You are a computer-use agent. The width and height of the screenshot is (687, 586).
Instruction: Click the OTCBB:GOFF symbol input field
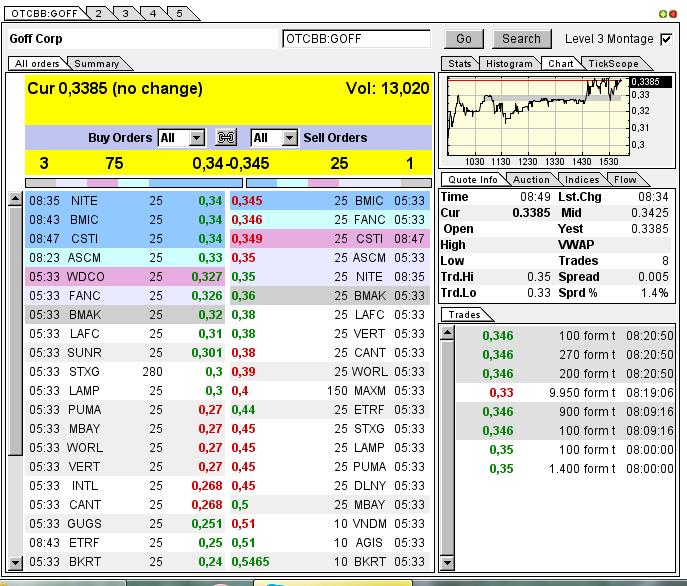coord(356,39)
